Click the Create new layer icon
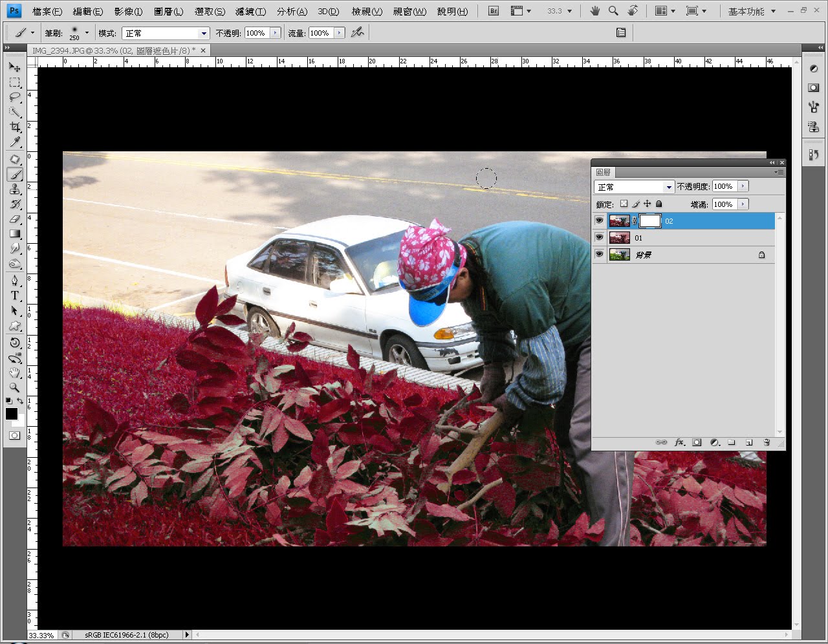Viewport: 828px width, 644px height. pos(749,442)
